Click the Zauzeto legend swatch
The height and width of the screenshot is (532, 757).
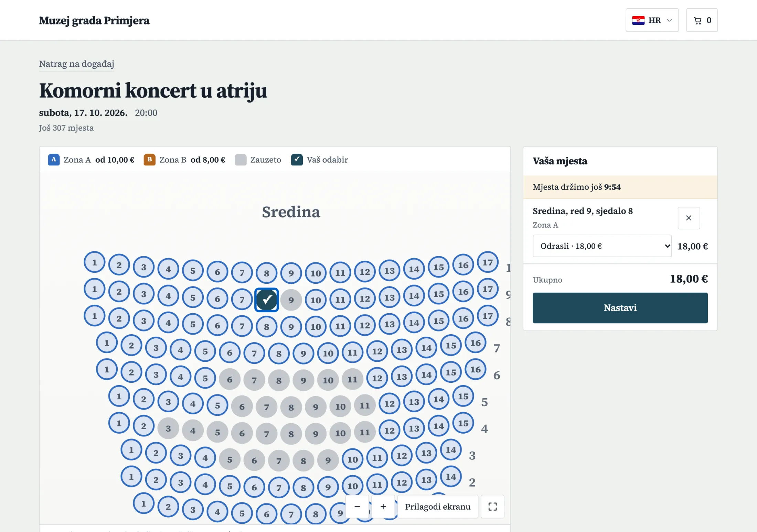pyautogui.click(x=241, y=160)
